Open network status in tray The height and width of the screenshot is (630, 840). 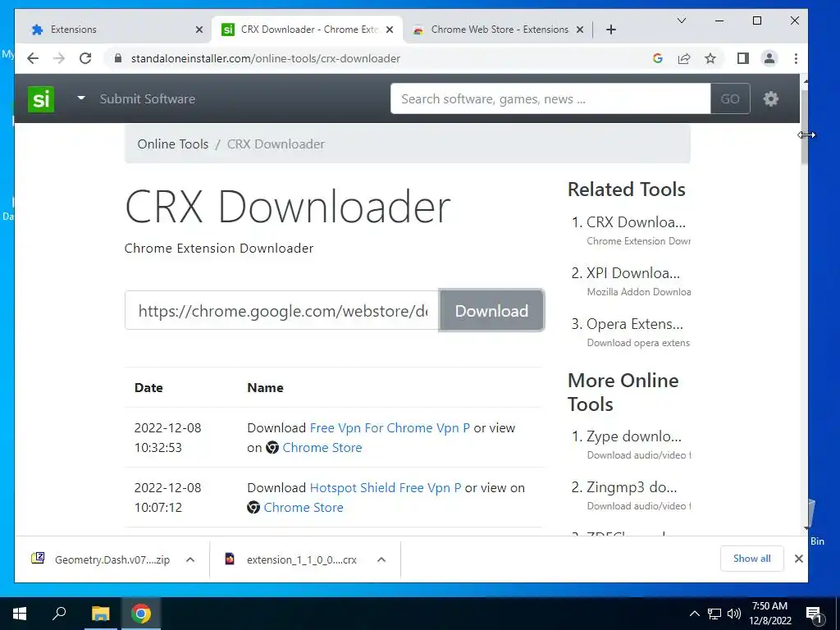[714, 614]
